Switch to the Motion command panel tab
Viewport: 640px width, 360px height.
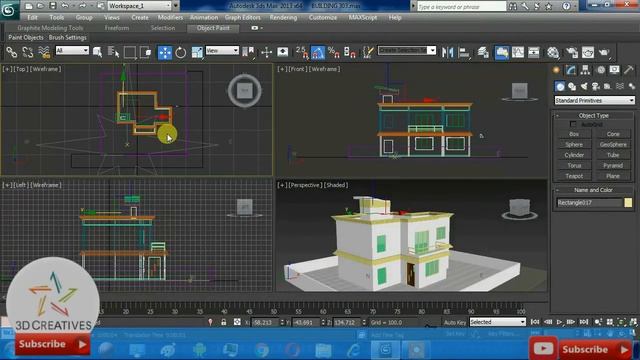[600, 70]
